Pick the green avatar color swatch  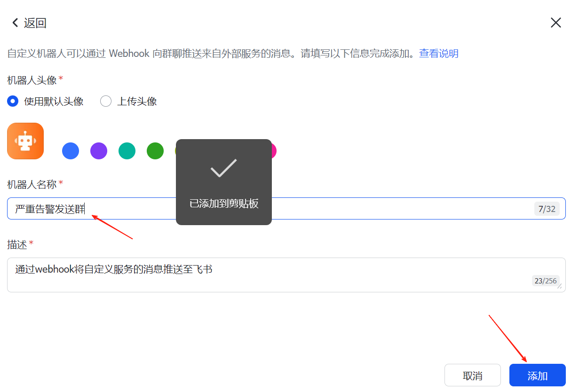click(155, 151)
